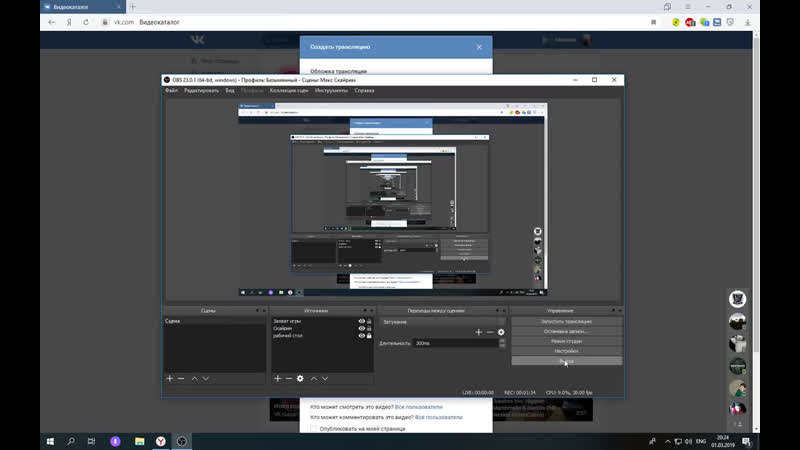Move the scene up with the arrow
The image size is (800, 450).
click(x=194, y=379)
